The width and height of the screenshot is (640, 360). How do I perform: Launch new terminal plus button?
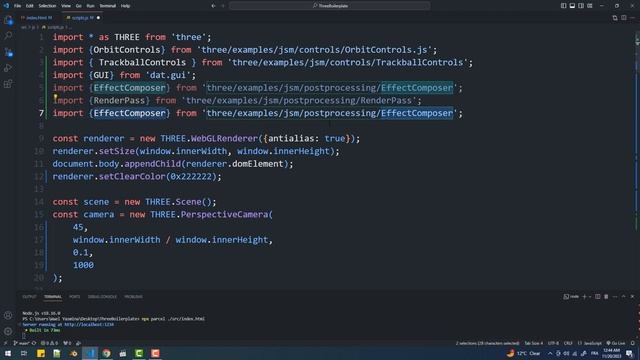(x=584, y=297)
